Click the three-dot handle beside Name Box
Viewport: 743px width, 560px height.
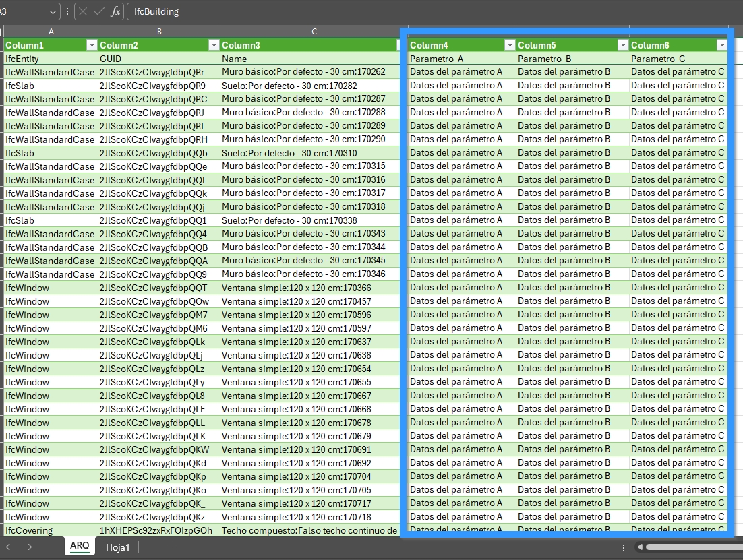tap(67, 11)
